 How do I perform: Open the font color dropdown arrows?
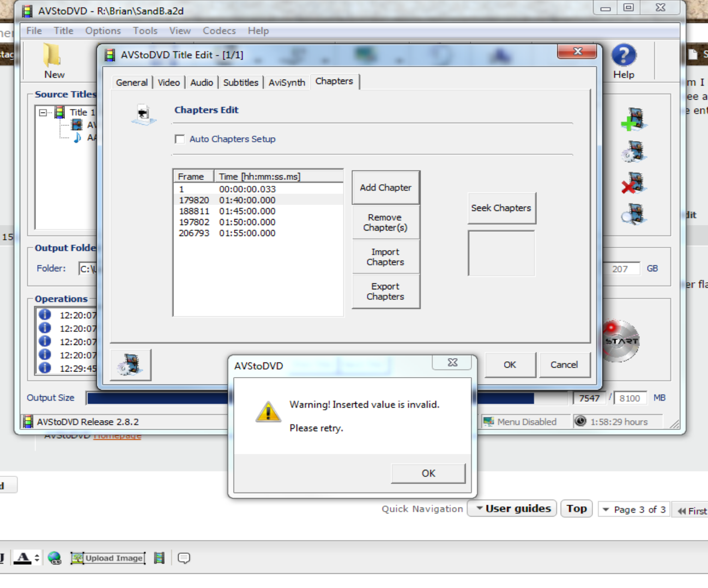click(x=37, y=558)
